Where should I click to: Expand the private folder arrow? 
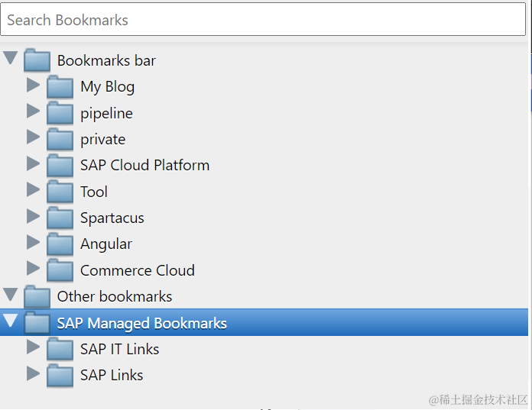pyautogui.click(x=34, y=137)
